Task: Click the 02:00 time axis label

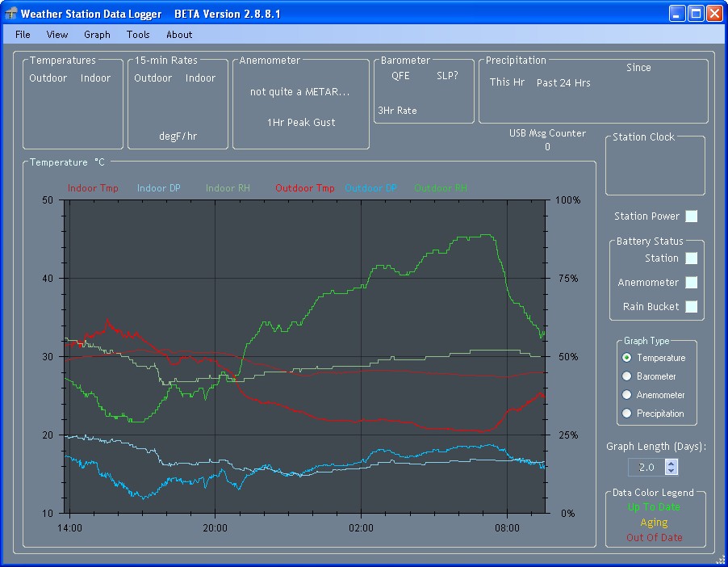Action: (361, 528)
